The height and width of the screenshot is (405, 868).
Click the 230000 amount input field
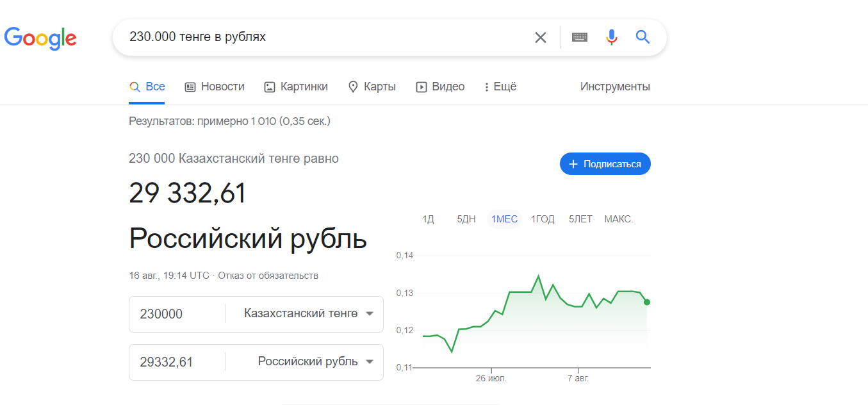coord(177,314)
